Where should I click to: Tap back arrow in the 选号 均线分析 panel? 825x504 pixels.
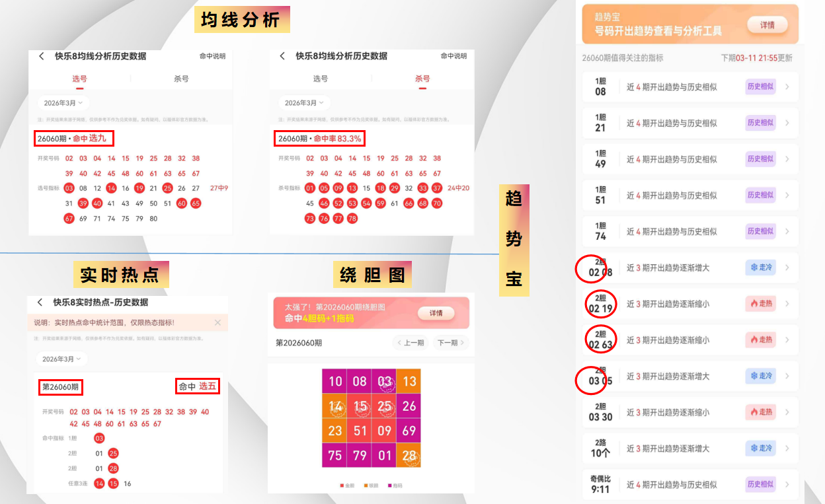pyautogui.click(x=42, y=56)
